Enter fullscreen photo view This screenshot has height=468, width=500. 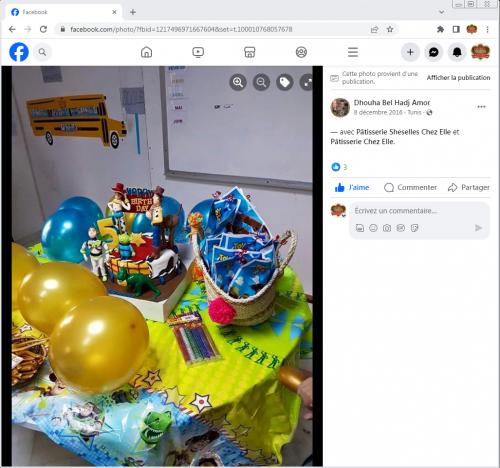tap(307, 82)
